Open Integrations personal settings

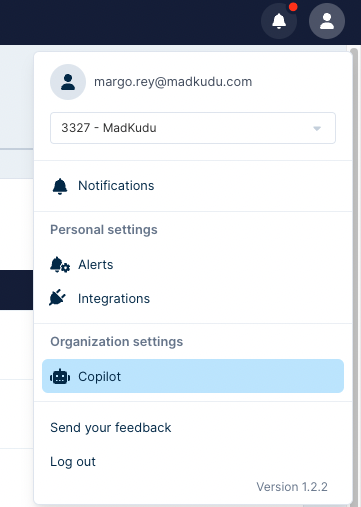(193, 298)
